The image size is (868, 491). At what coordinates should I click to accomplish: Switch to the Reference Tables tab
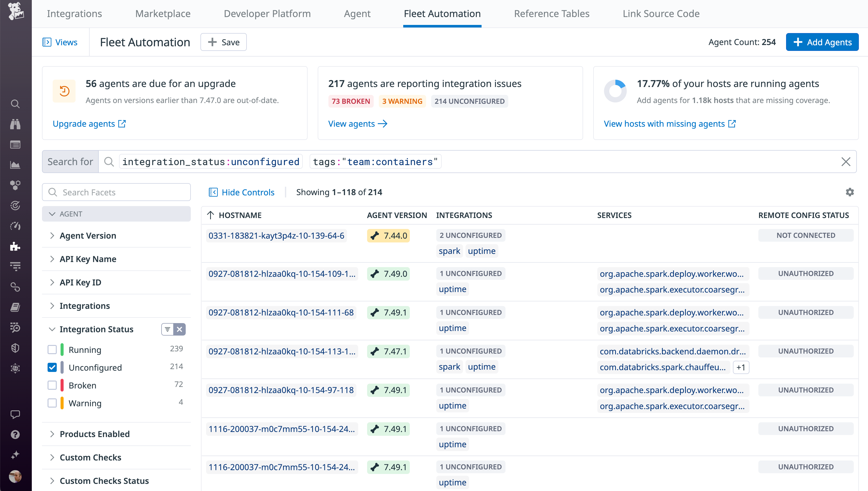tap(552, 13)
